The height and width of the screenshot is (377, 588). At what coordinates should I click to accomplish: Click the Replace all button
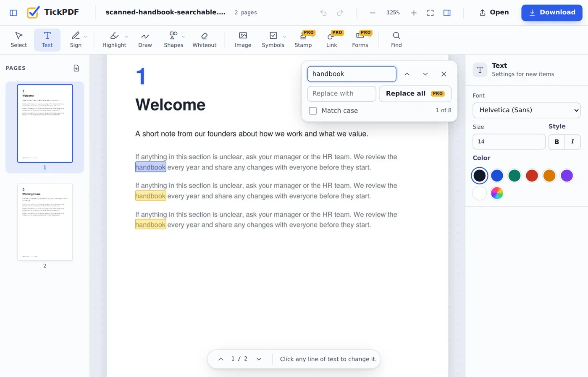[x=415, y=94]
